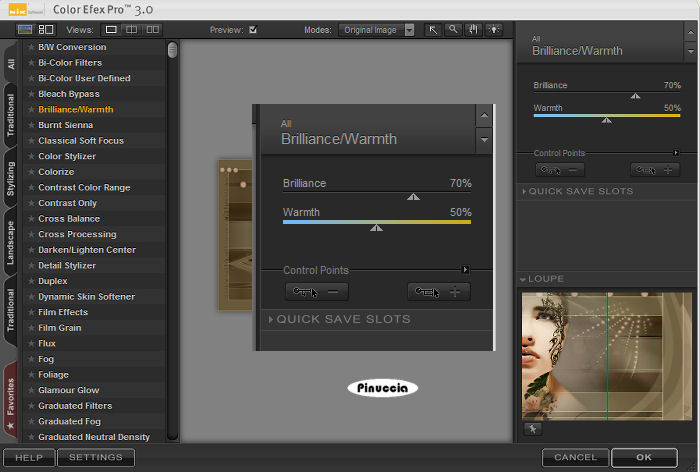Viewport: 700px width, 472px height.
Task: Favorite star next to B/W Conversion
Action: (31, 47)
